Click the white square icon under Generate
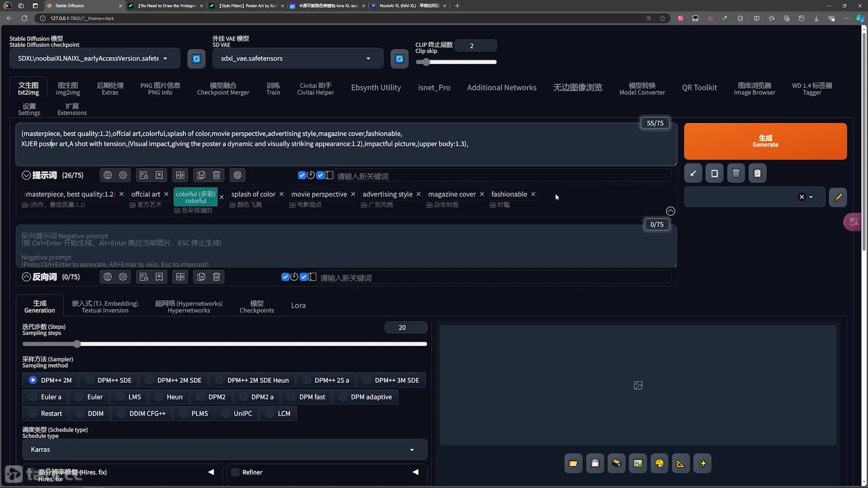This screenshot has width=868, height=488. click(714, 173)
